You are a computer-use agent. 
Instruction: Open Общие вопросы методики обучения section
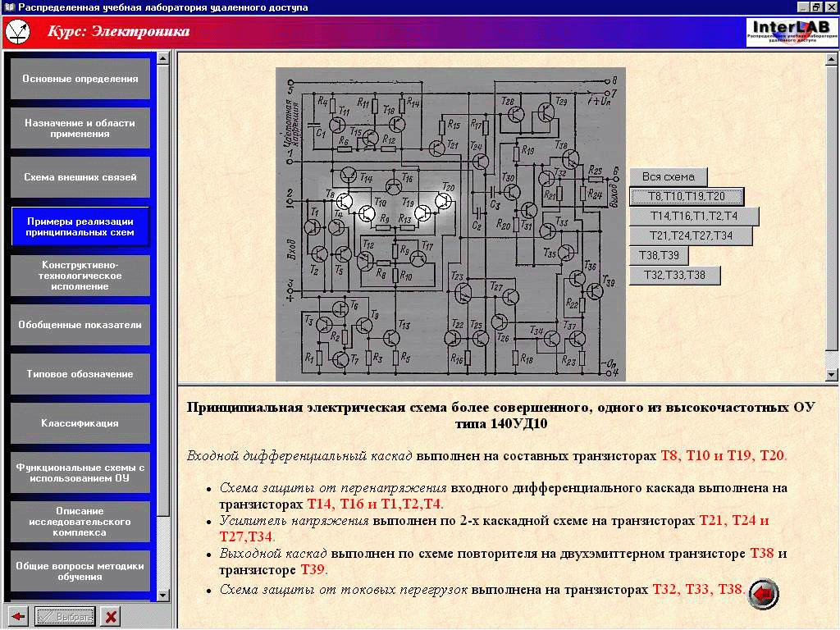coord(80,571)
